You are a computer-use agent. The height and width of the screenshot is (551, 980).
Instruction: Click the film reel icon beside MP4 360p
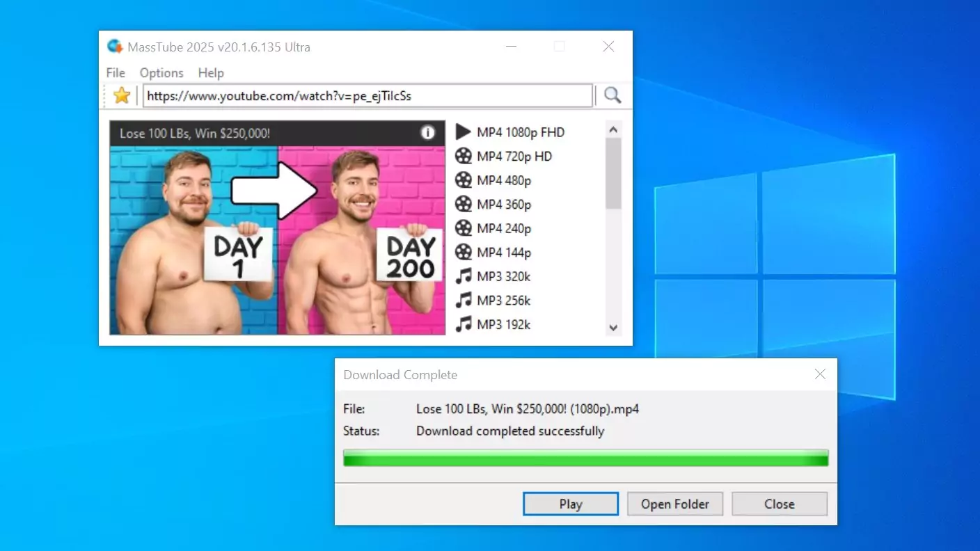point(464,204)
